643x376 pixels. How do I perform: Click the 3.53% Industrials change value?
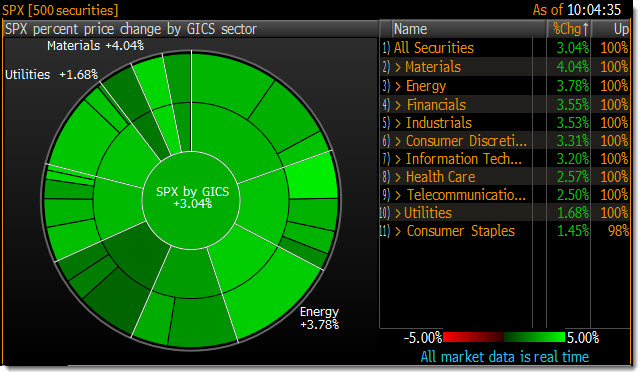click(x=572, y=123)
